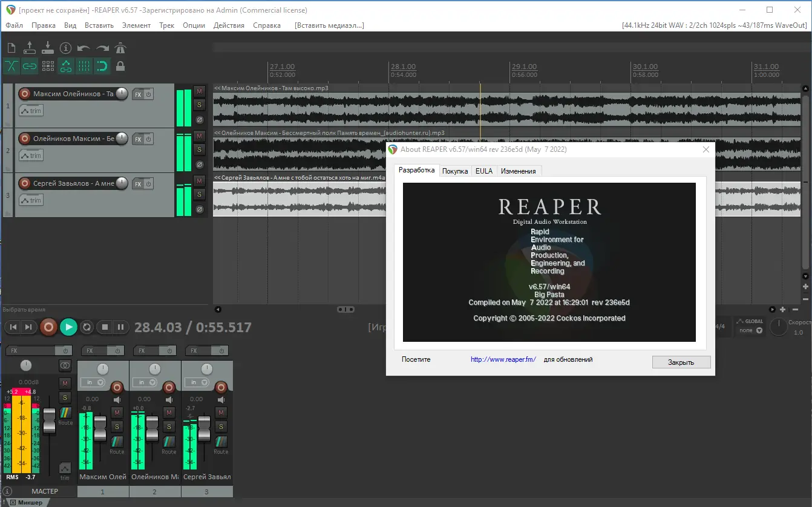Save the project via toolbar icon
This screenshot has width=812, height=507.
pyautogui.click(x=48, y=48)
